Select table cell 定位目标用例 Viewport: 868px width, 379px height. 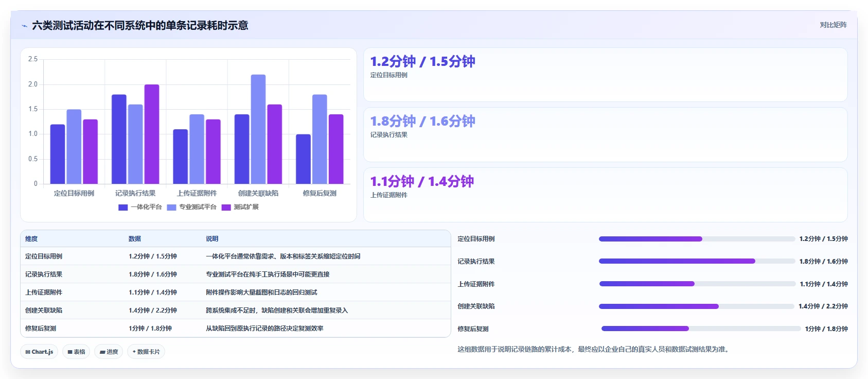[x=44, y=256]
